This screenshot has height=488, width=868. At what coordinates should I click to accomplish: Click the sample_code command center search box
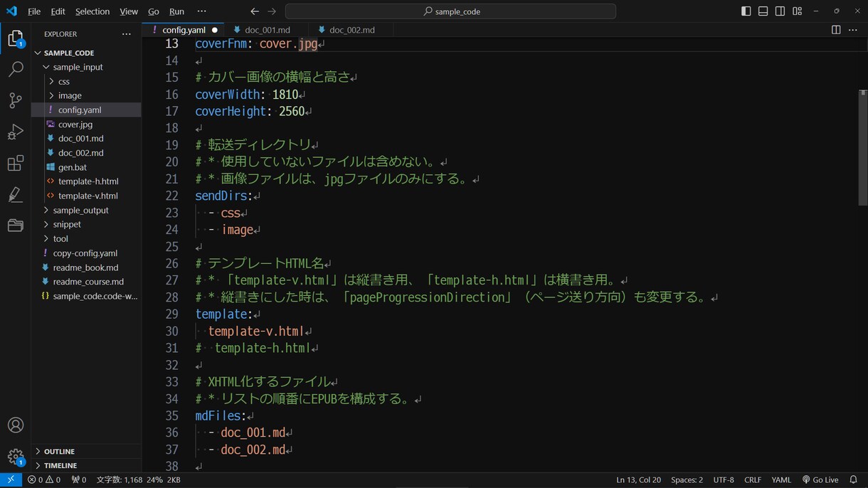pyautogui.click(x=450, y=11)
